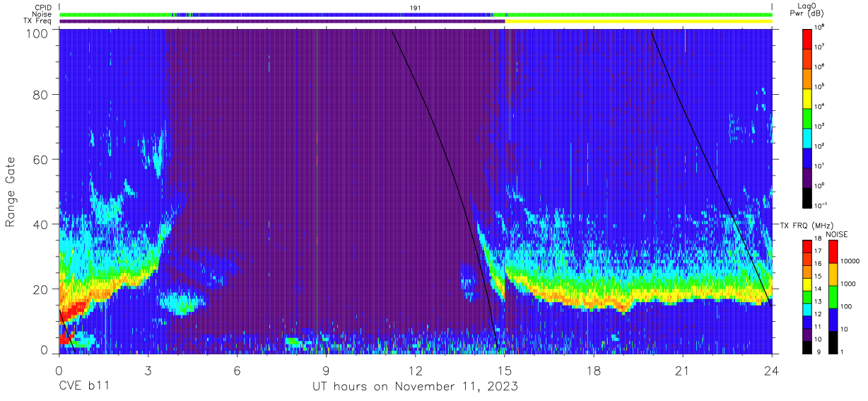868x401 pixels.
Task: Select the yellow segment of the power colorbar
Action: tap(807, 98)
